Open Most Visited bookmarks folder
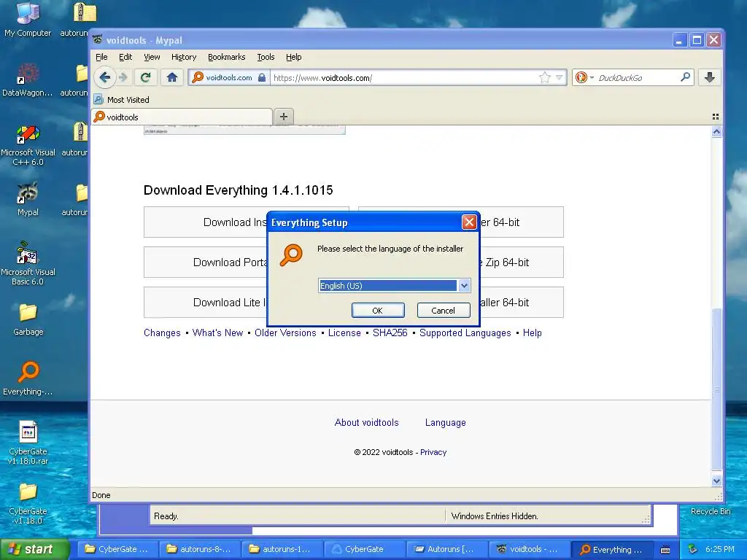Screen dimensions: 747x560 [x=122, y=99]
